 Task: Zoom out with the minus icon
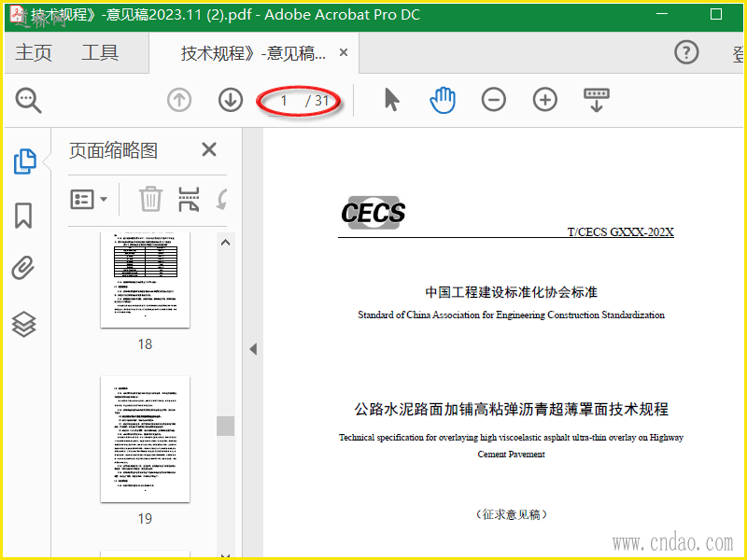point(494,100)
